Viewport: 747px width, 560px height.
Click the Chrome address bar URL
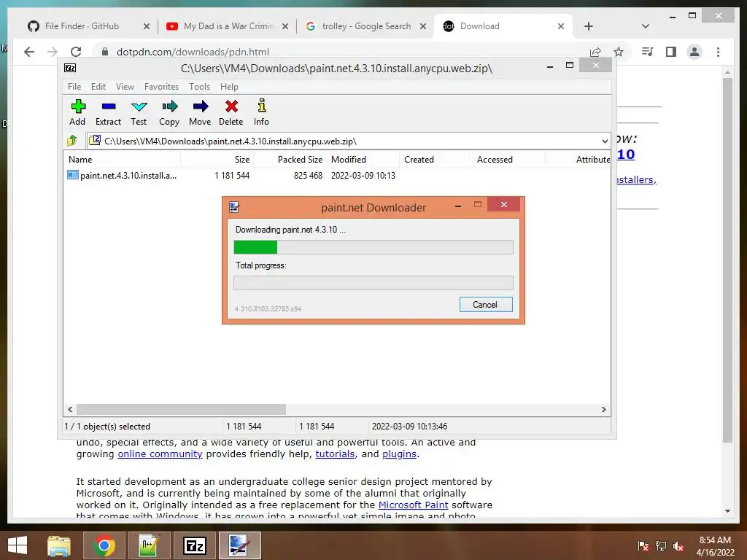point(193,52)
